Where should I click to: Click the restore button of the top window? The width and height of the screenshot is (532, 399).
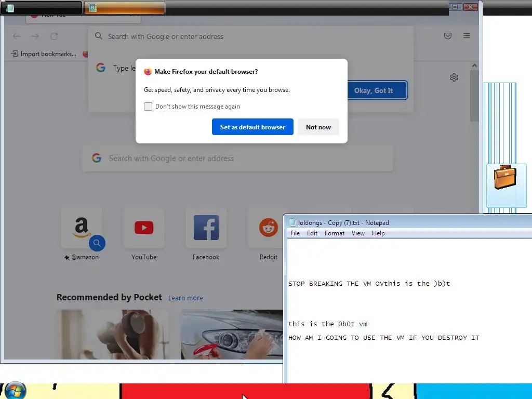(455, 7)
